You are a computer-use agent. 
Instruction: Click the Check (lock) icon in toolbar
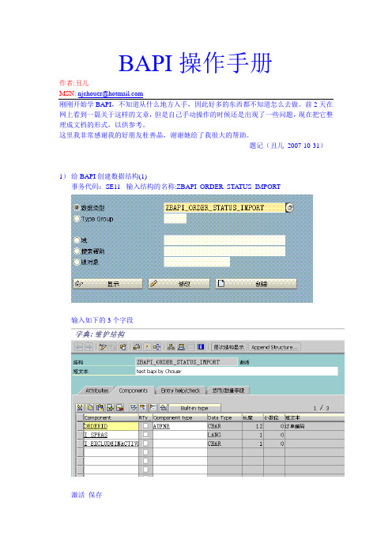pos(137,347)
